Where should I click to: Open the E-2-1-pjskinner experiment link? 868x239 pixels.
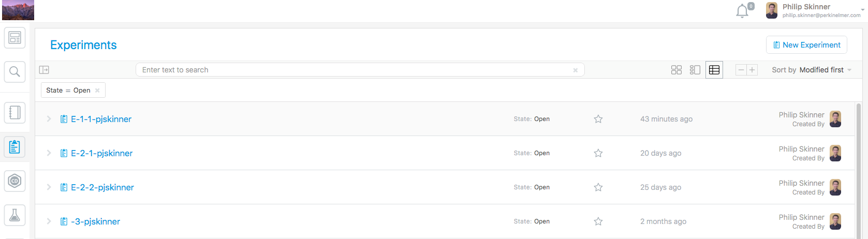[101, 153]
